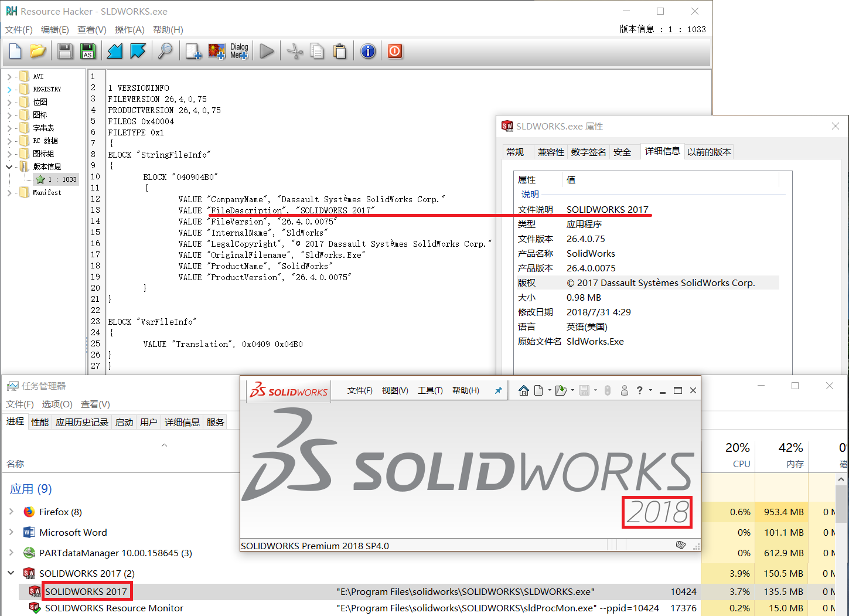Open 工具(T) menu in SOLIDWORKS

(430, 390)
